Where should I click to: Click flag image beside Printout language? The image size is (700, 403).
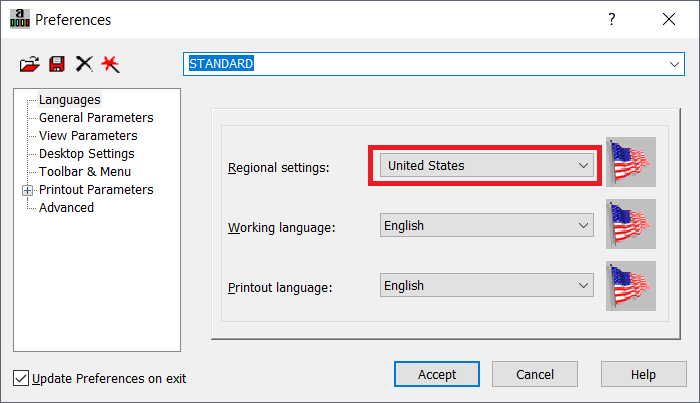pyautogui.click(x=631, y=286)
